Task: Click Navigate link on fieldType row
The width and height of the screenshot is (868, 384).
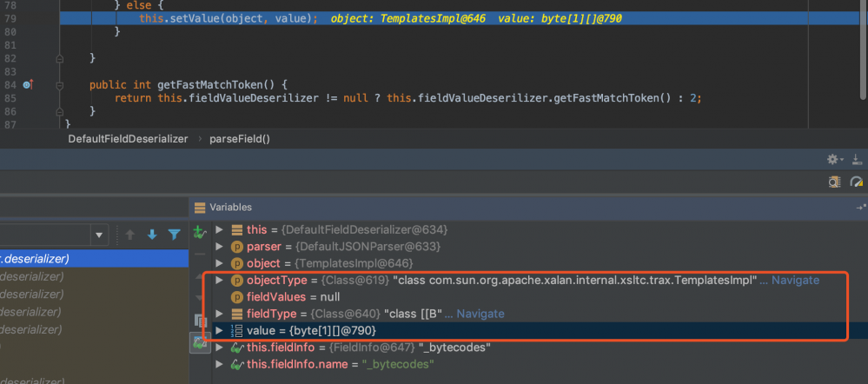Action: pyautogui.click(x=480, y=314)
